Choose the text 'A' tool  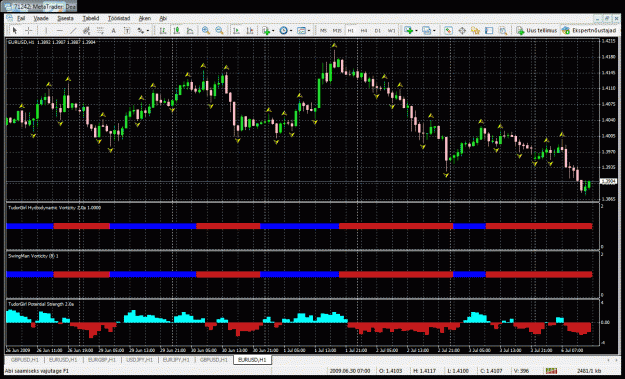(114, 30)
